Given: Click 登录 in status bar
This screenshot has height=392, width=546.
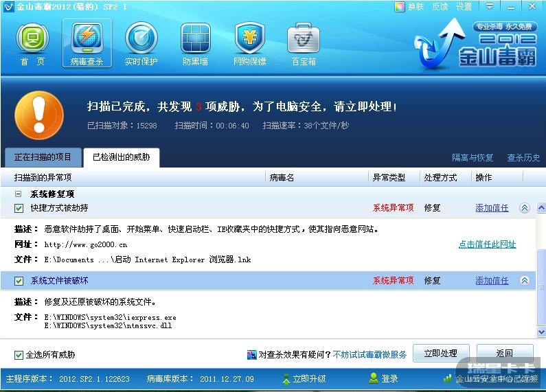Looking at the screenshot, I should (389, 379).
